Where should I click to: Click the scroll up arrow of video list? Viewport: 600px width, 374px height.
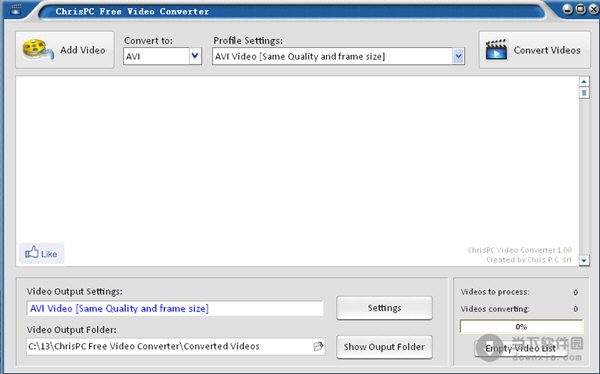coord(584,82)
